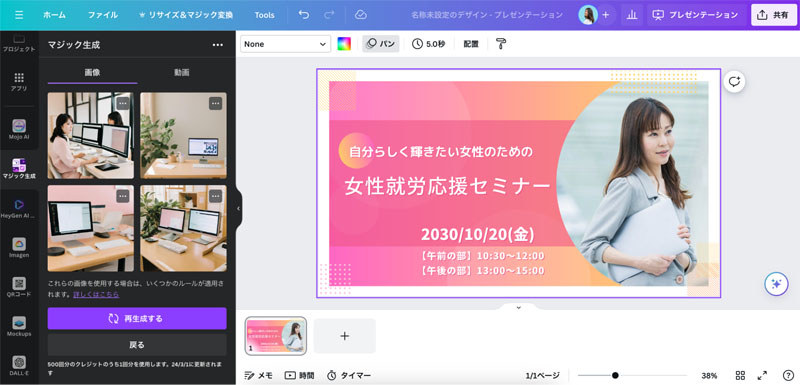Open options on pink wall iMac image
This screenshot has height=385, width=800.
point(122,196)
